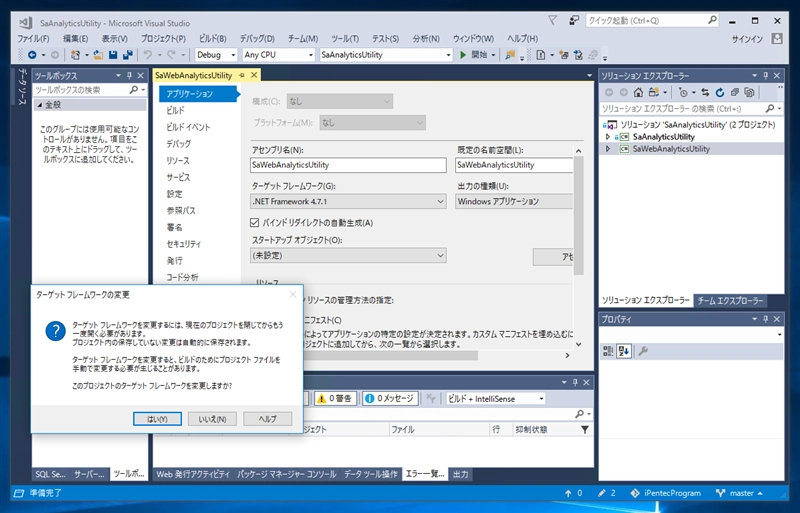Image resolution: width=800 pixels, height=513 pixels.
Task: Click the master branch indicator in status bar
Action: click(739, 493)
